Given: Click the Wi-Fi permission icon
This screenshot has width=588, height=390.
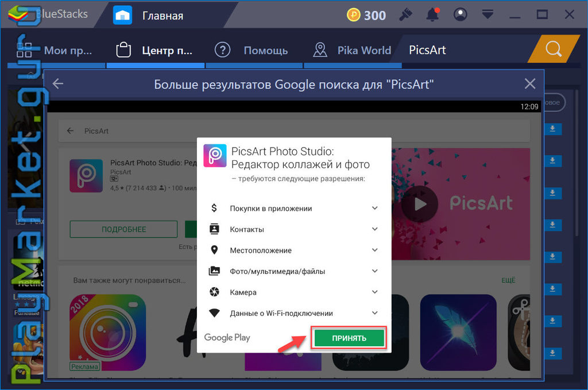Looking at the screenshot, I should 214,313.
